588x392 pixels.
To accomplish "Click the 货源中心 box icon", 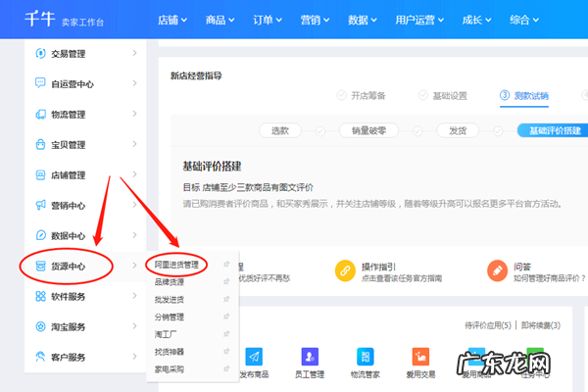I will coord(40,266).
